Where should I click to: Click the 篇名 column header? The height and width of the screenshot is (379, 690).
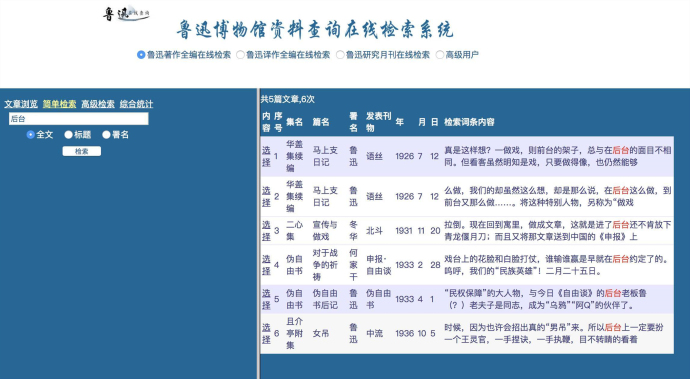[x=321, y=122]
